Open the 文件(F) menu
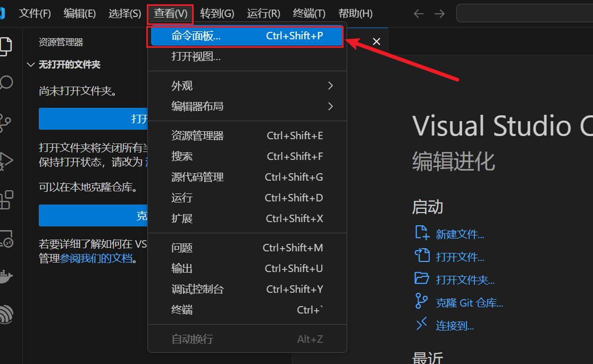This screenshot has width=593, height=364. (35, 14)
